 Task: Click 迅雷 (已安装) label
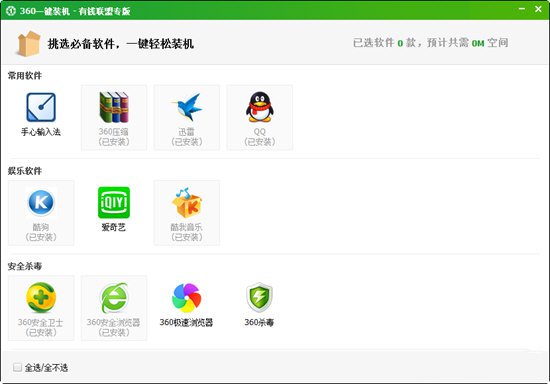pos(187,137)
